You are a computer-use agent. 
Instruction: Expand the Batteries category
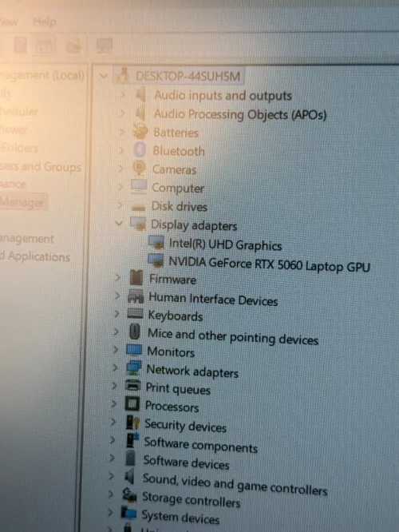coord(121,132)
